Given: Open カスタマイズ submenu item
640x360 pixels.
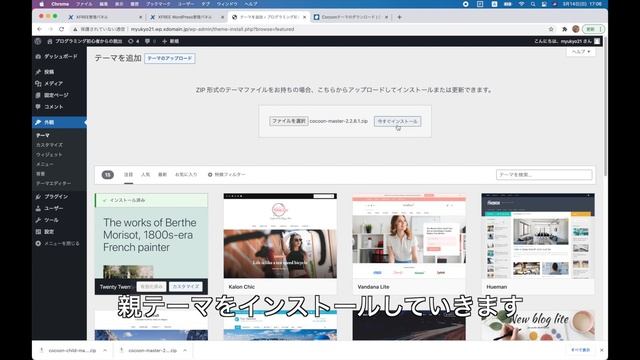Looking at the screenshot, I should point(49,145).
